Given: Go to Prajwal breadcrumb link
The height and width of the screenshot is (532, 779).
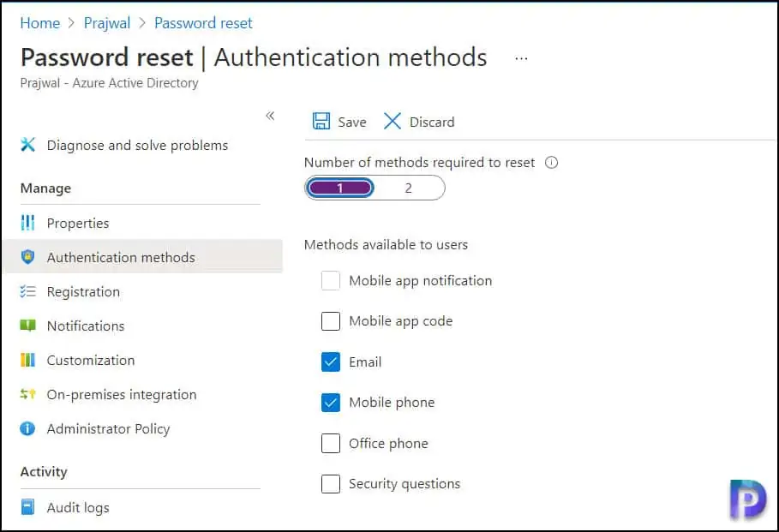Looking at the screenshot, I should (107, 23).
